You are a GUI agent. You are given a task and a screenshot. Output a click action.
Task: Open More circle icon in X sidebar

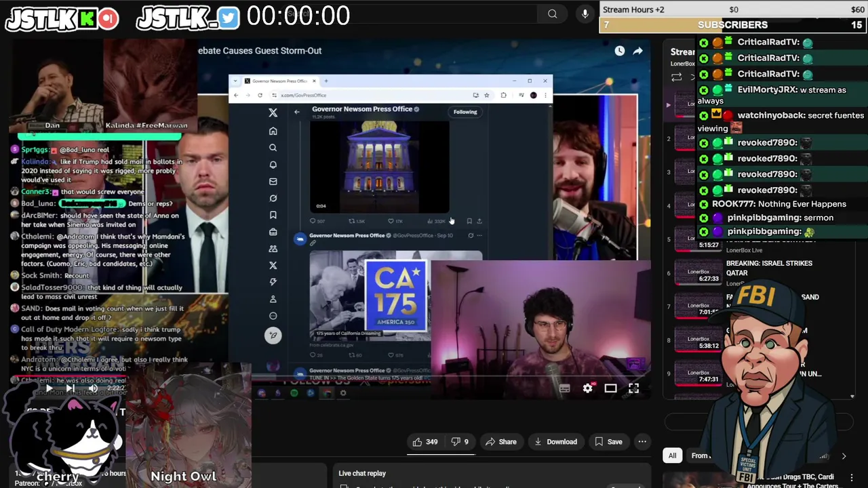[x=273, y=316]
